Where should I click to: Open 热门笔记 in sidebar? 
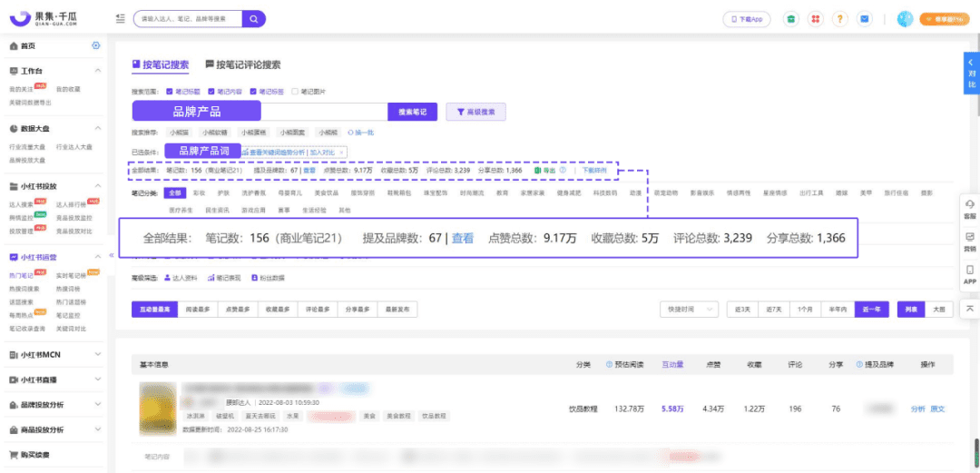(x=21, y=275)
